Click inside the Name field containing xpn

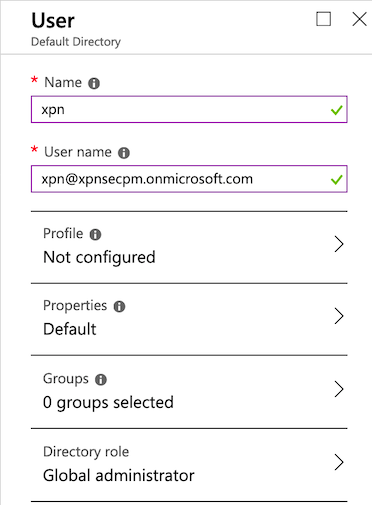coord(189,109)
